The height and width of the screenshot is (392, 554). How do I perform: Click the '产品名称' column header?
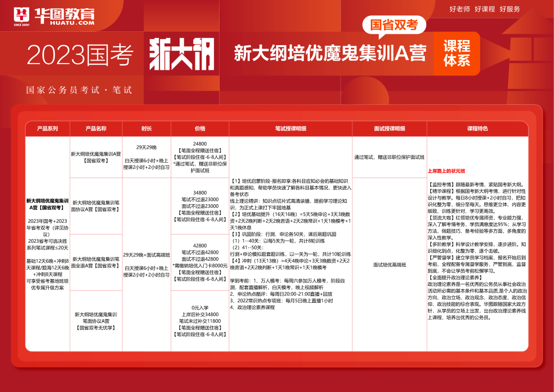pyautogui.click(x=96, y=129)
